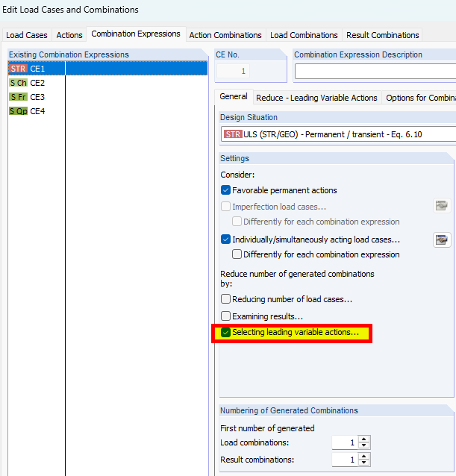
Task: Click the CE No. field
Action: pyautogui.click(x=233, y=71)
